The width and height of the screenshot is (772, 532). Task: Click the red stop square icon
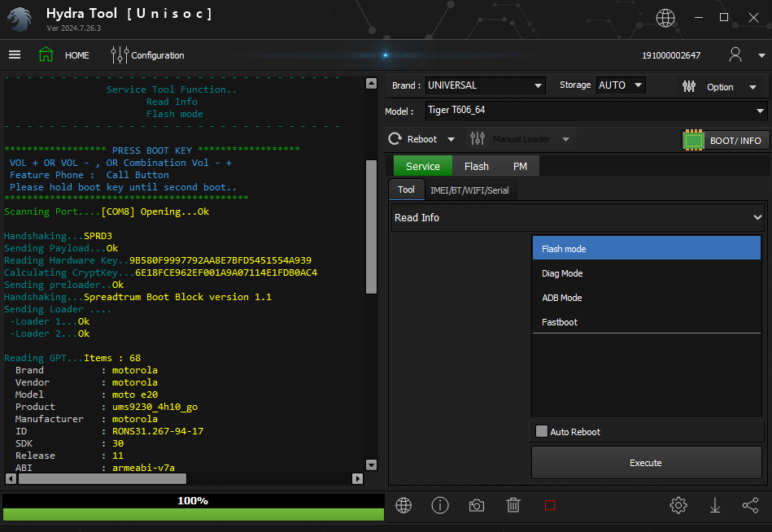point(550,505)
